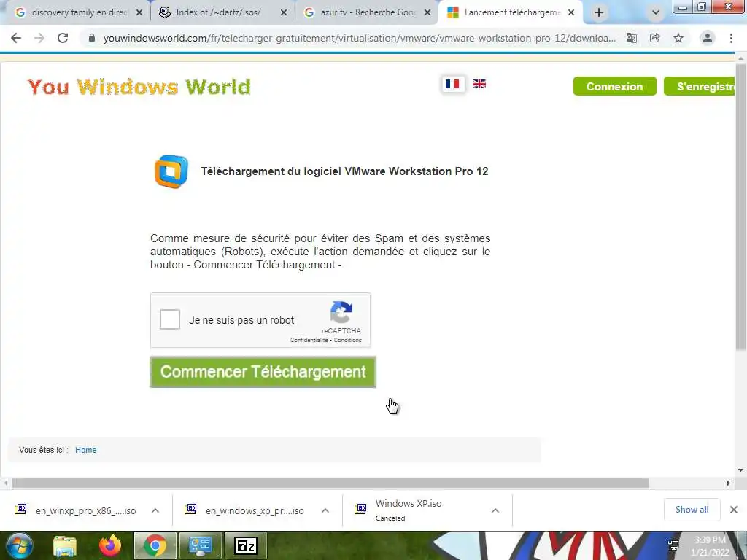Click the Connexion button
The width and height of the screenshot is (747, 560).
pos(614,86)
